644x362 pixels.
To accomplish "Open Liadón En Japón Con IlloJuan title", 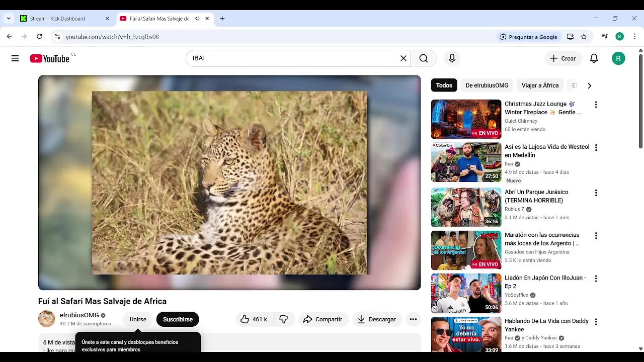I will click(545, 282).
